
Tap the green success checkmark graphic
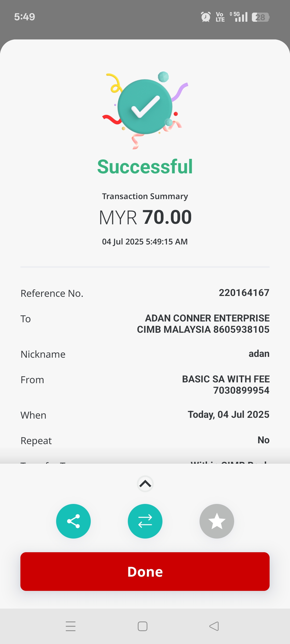[145, 107]
